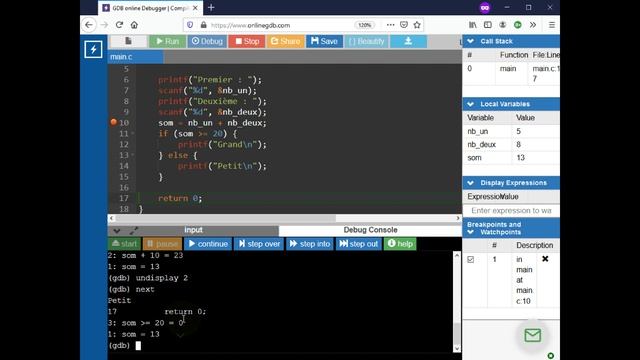Open the new file icon button
Image resolution: width=640 pixels, height=360 pixels.
tap(128, 41)
